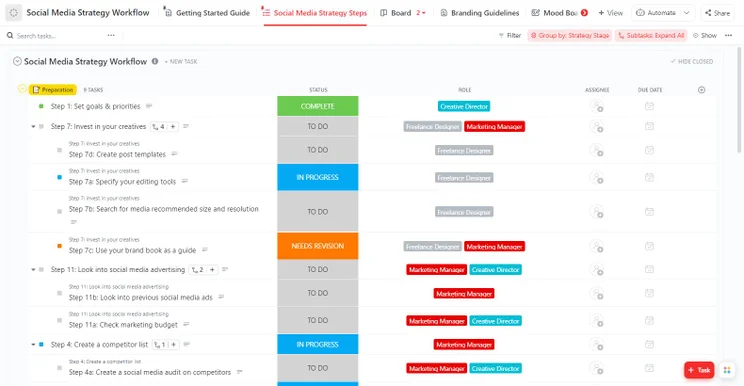Click the status square of Step 4
The height and width of the screenshot is (386, 744).
click(x=41, y=345)
